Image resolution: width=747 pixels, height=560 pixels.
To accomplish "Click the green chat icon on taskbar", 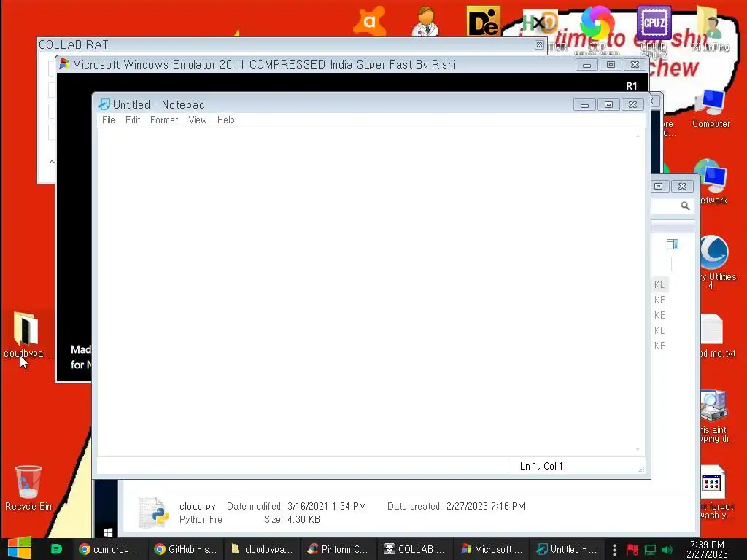I will coord(56,549).
